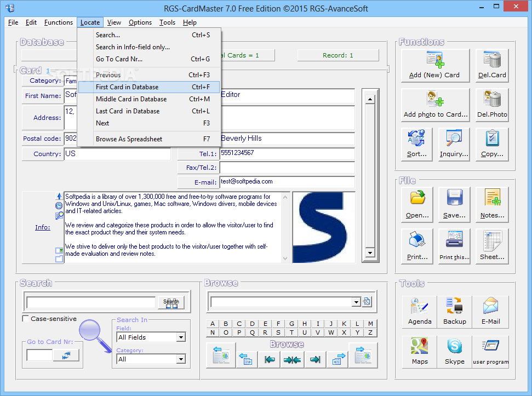Image resolution: width=532 pixels, height=396 pixels.
Task: Start the Backup tool
Action: click(455, 312)
